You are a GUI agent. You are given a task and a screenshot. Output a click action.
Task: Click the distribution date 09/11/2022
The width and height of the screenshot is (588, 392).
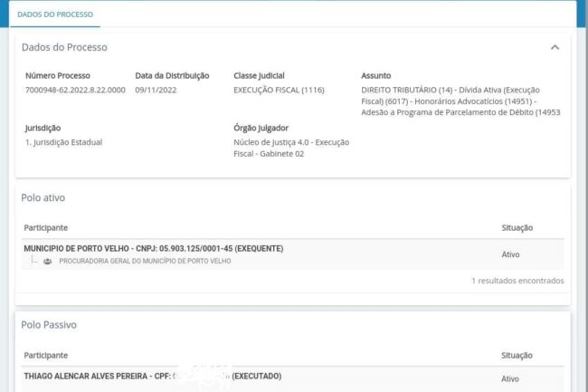(x=154, y=91)
